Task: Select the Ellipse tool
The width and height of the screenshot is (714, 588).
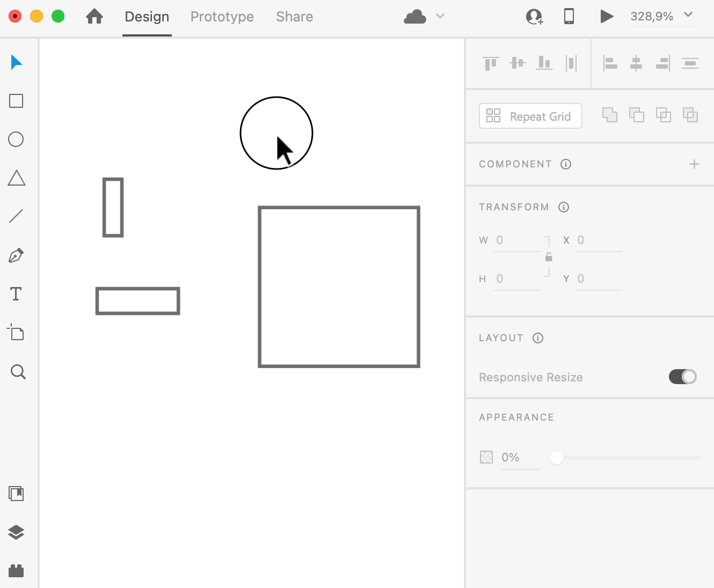Action: pos(16,139)
